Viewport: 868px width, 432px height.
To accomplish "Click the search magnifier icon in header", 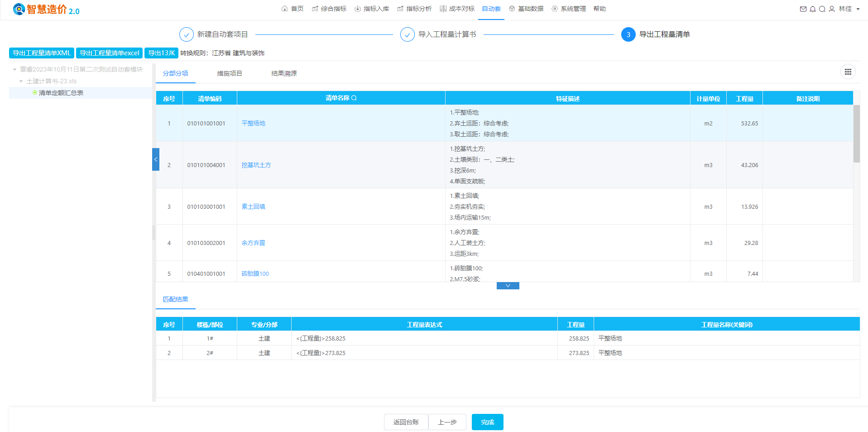I will coord(822,9).
